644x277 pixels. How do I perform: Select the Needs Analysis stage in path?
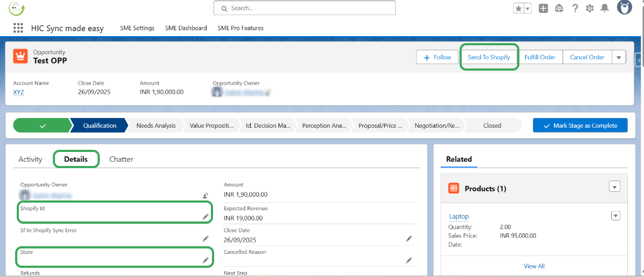(156, 126)
